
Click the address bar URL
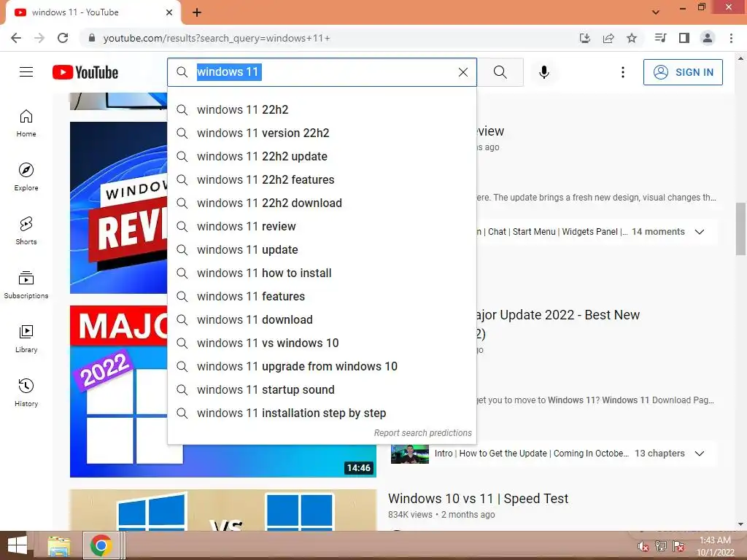[217, 38]
